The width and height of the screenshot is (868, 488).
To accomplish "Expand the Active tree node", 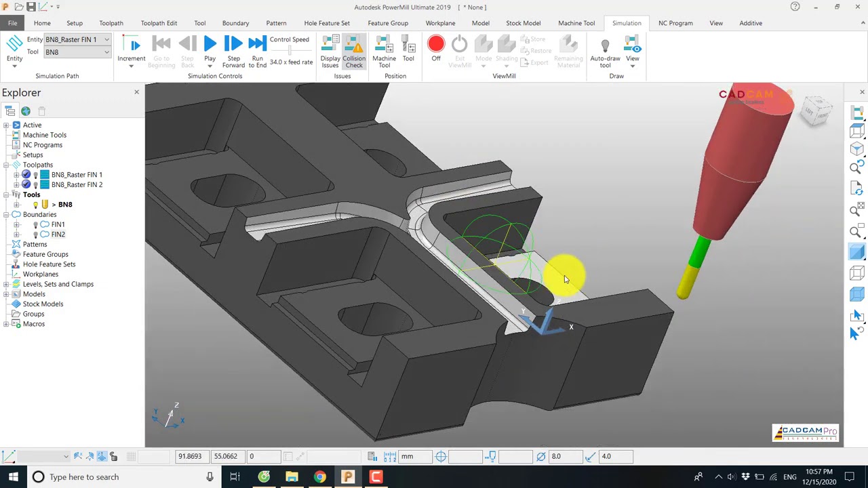I will tap(6, 125).
